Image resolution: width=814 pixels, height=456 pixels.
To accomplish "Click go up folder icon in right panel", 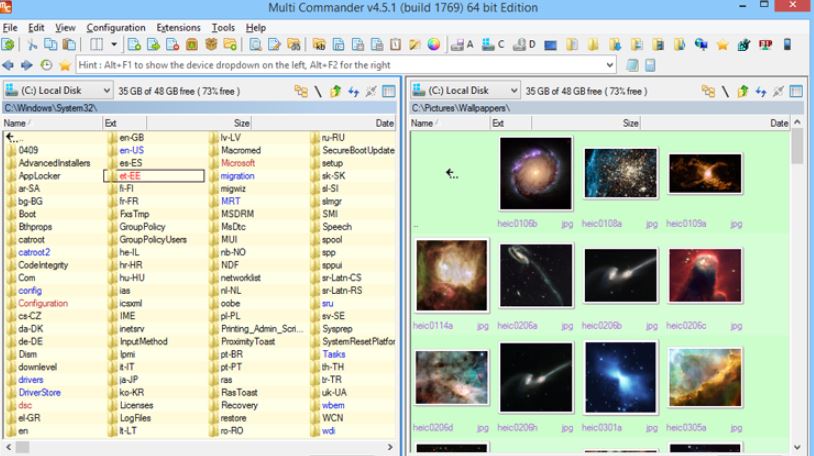I will [x=743, y=91].
